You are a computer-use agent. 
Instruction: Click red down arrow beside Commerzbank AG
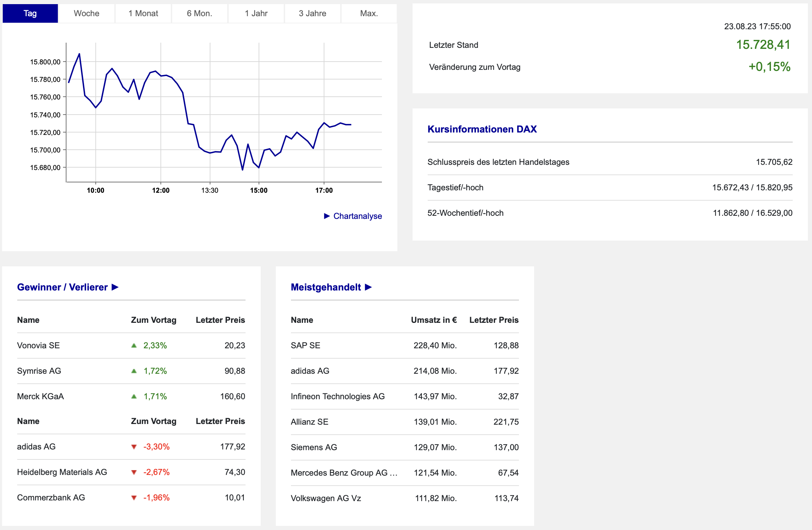point(134,498)
